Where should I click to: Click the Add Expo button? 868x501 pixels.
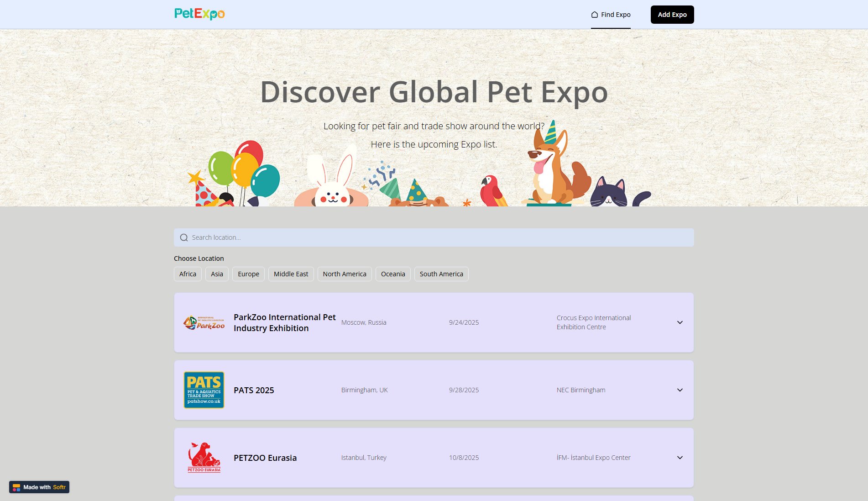(672, 15)
